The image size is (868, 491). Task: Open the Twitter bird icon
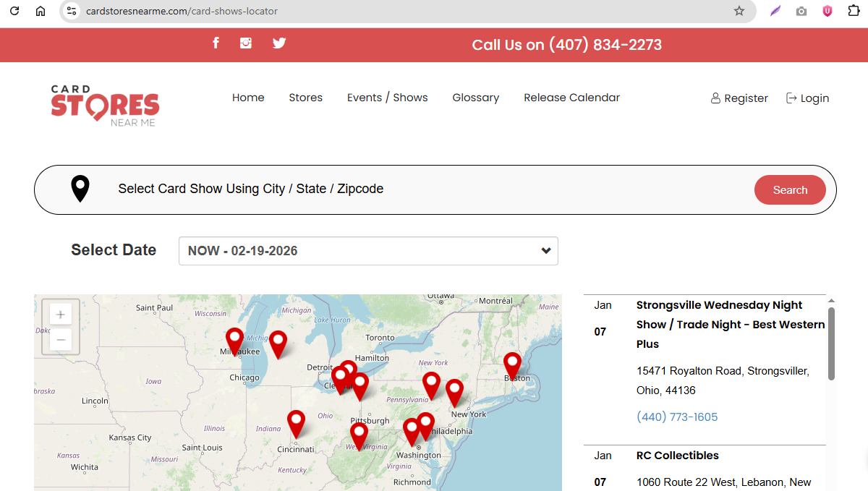[x=279, y=43]
